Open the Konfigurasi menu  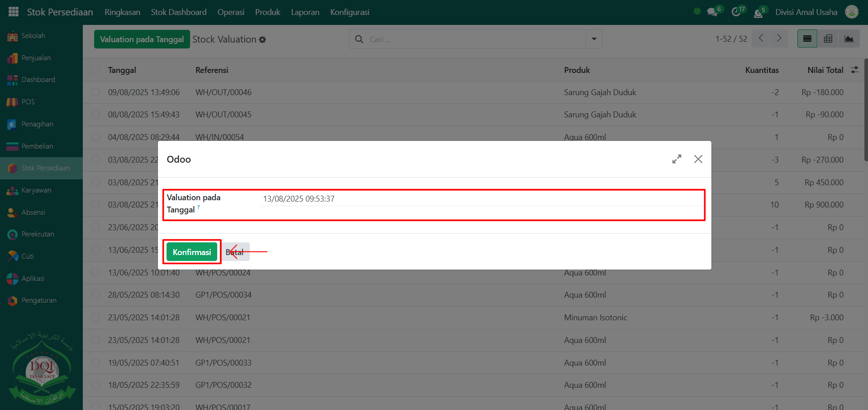click(349, 12)
